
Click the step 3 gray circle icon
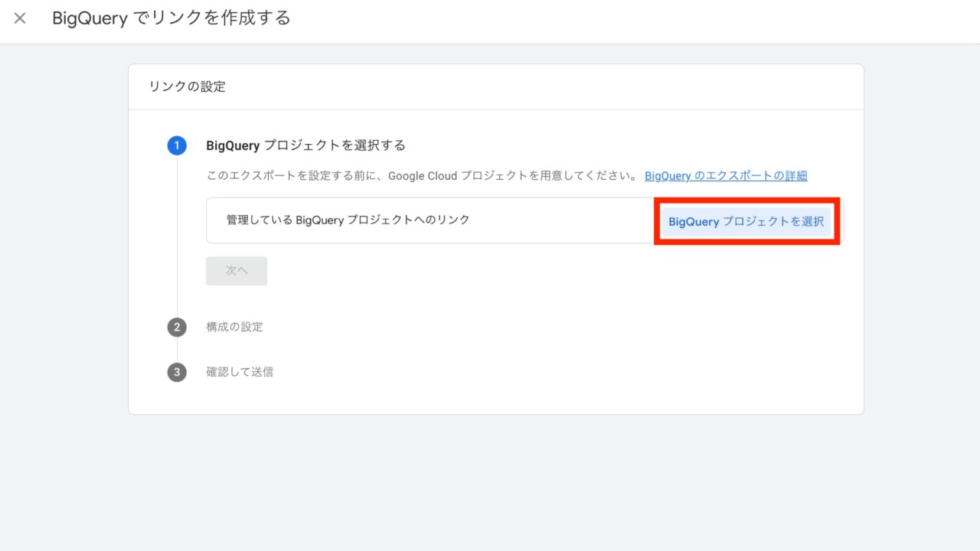pos(177,373)
